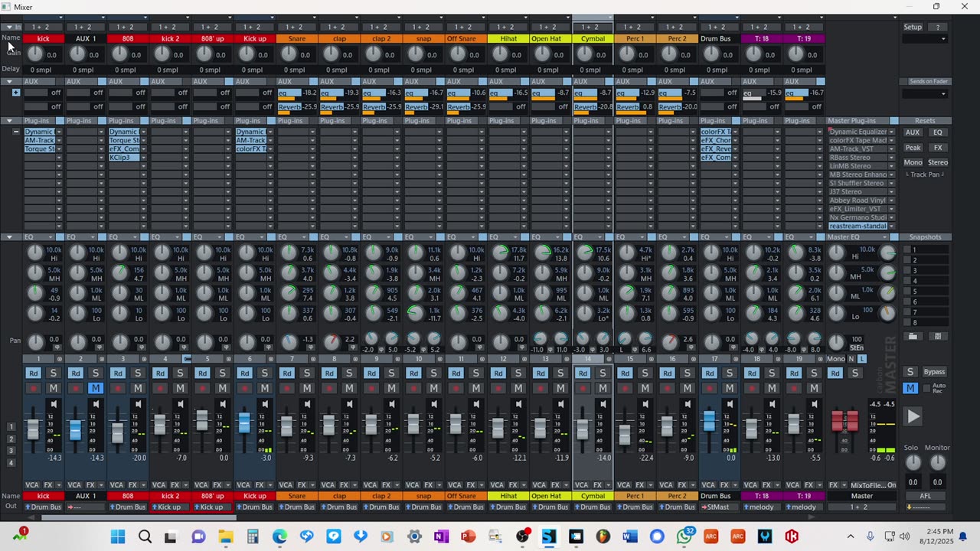The image size is (980, 551).
Task: Start playback with the master play button
Action: [913, 416]
